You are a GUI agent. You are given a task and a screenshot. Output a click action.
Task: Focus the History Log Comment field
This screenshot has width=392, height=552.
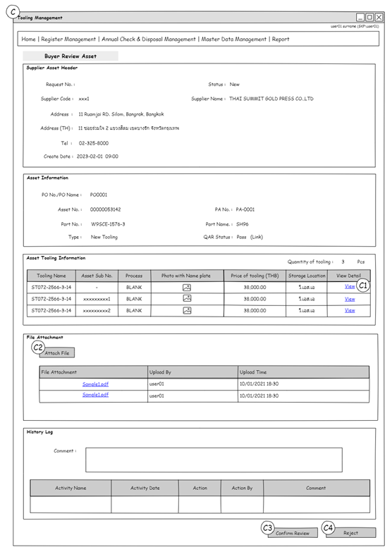pyautogui.click(x=214, y=460)
